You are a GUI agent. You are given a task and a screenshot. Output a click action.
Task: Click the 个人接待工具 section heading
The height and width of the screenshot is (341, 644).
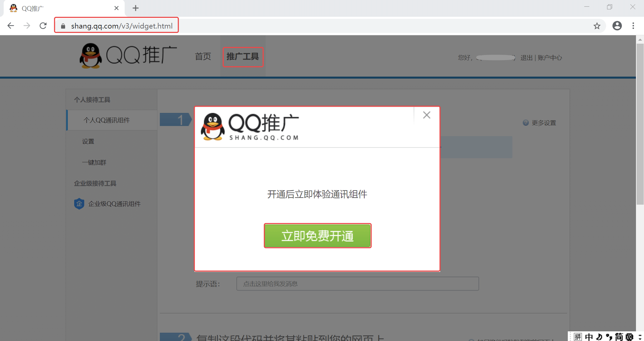click(92, 100)
